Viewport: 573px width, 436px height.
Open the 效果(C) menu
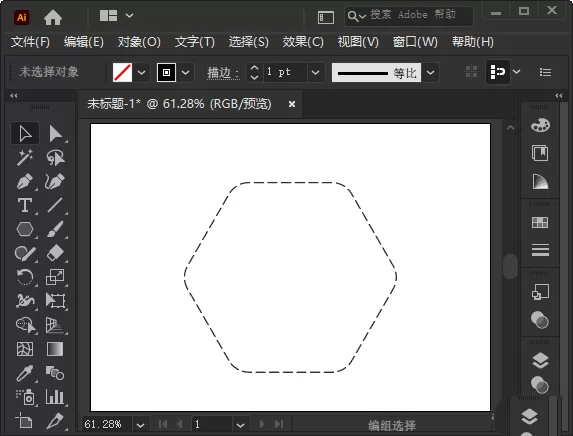303,42
